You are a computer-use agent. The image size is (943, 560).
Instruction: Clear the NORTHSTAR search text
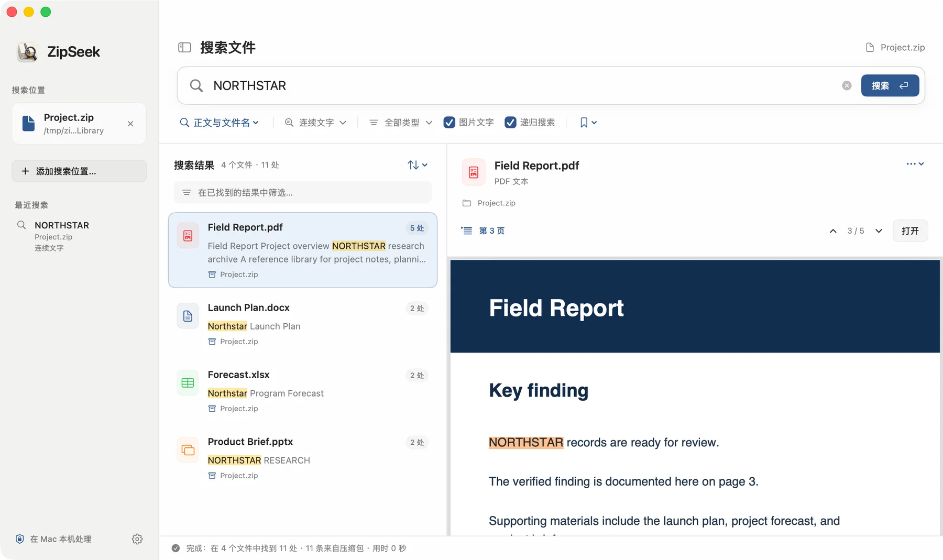[x=847, y=86]
